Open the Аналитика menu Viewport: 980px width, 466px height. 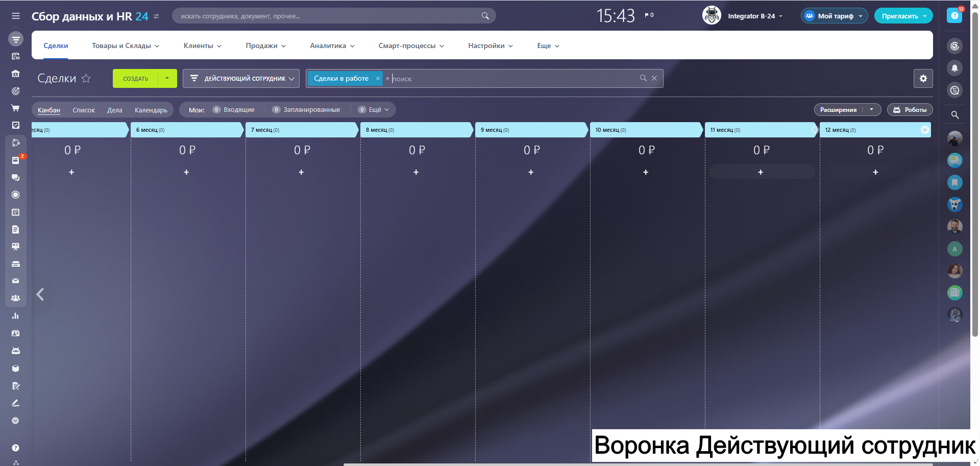332,45
